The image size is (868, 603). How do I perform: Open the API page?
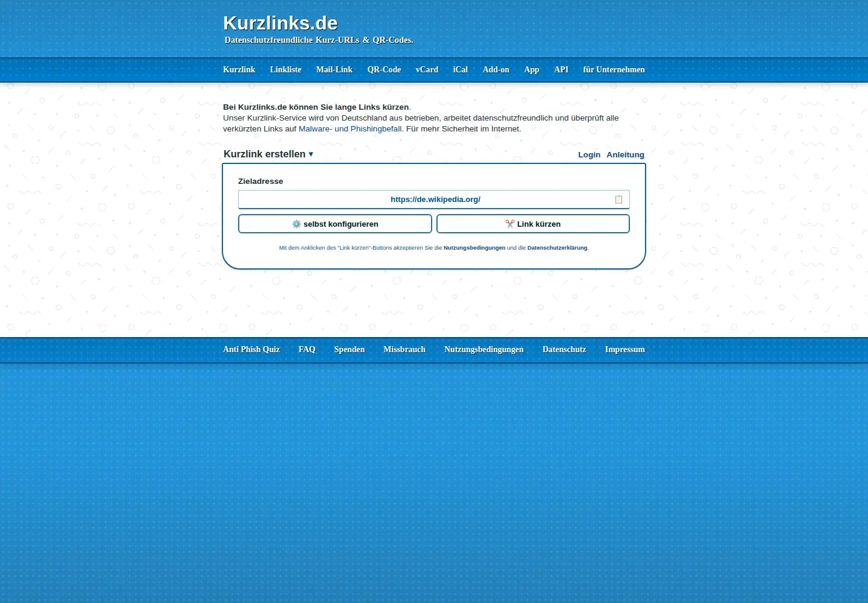(561, 70)
